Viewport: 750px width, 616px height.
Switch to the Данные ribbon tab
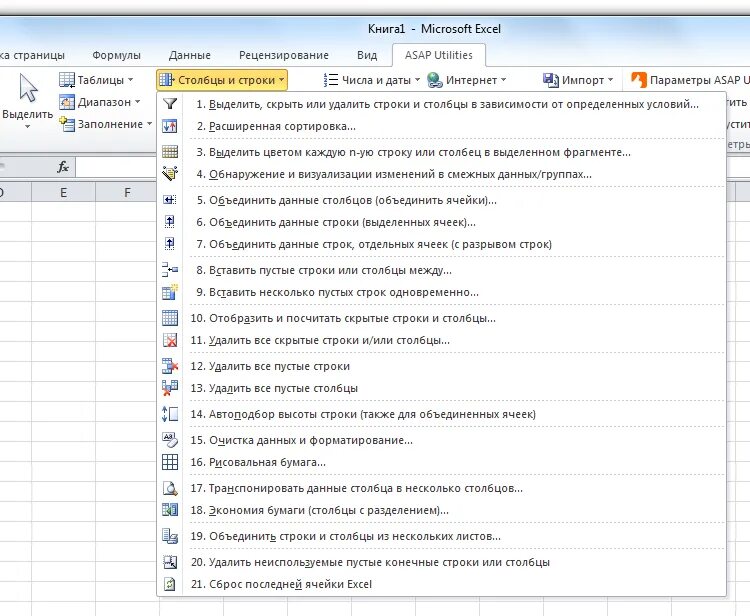[189, 55]
